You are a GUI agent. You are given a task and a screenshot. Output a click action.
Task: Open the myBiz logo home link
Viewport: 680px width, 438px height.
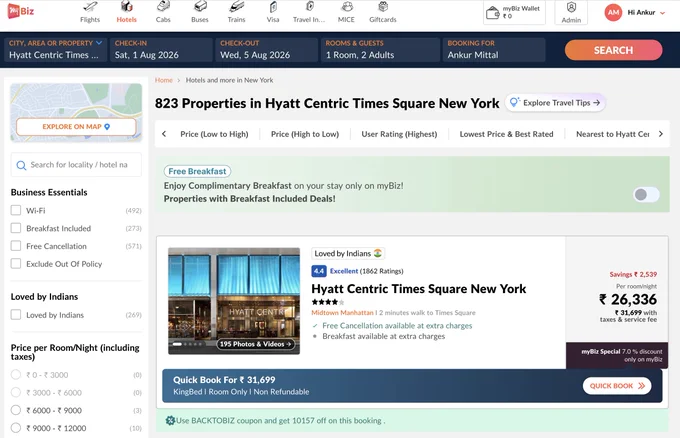[20, 11]
